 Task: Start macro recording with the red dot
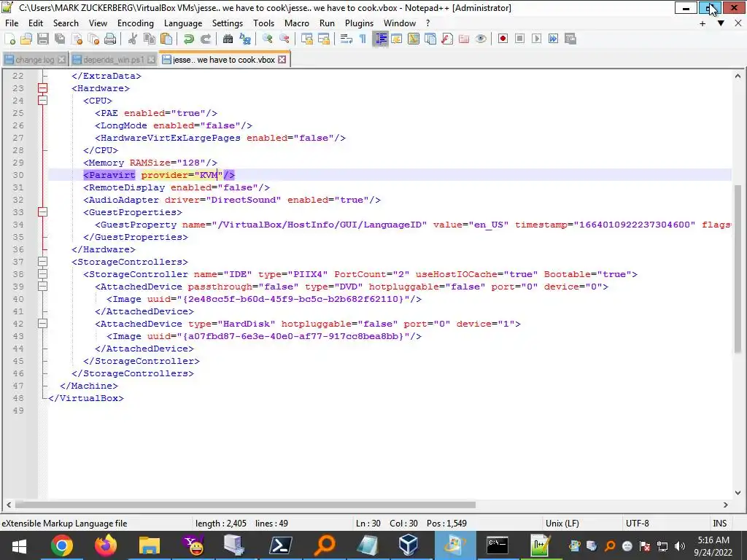click(503, 39)
